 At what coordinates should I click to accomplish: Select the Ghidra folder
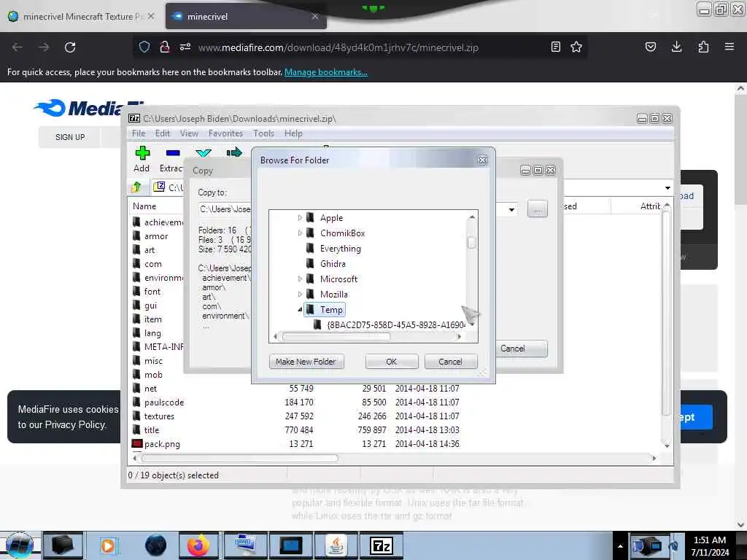click(x=333, y=264)
